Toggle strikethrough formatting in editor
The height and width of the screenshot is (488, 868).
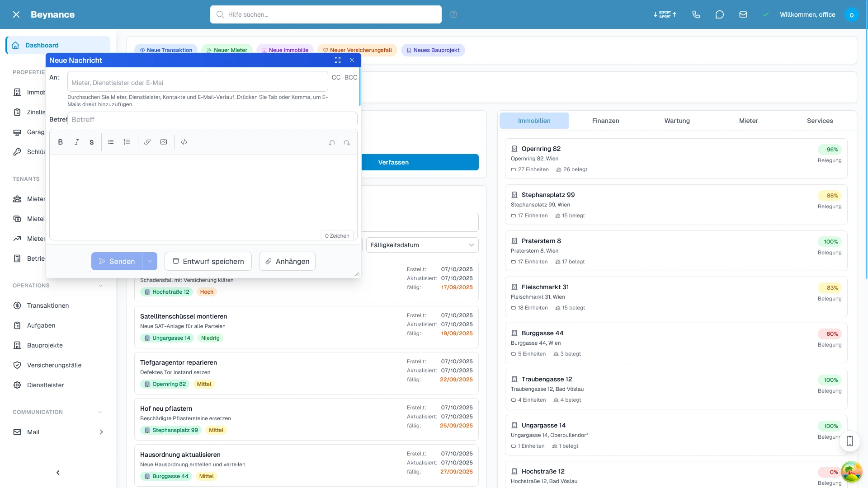[x=92, y=142]
